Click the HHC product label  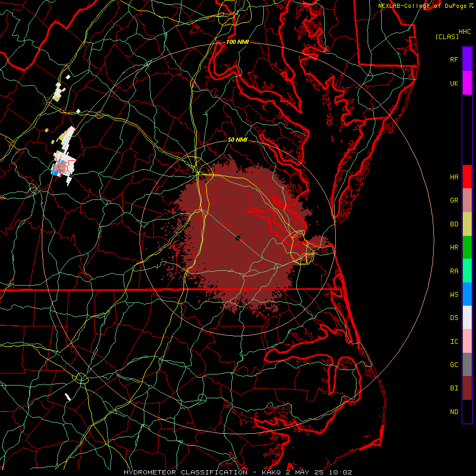(464, 32)
